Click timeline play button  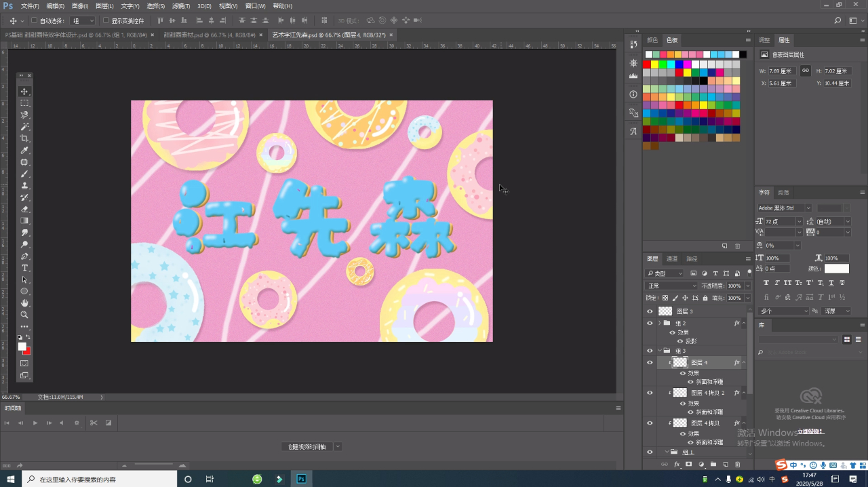click(35, 423)
